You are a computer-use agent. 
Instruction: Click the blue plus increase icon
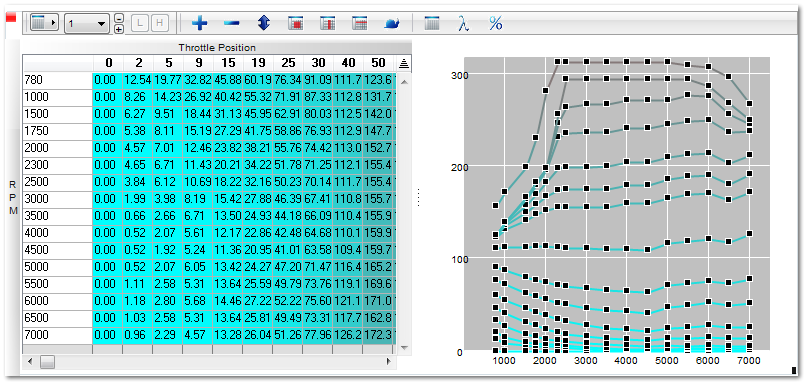(200, 23)
